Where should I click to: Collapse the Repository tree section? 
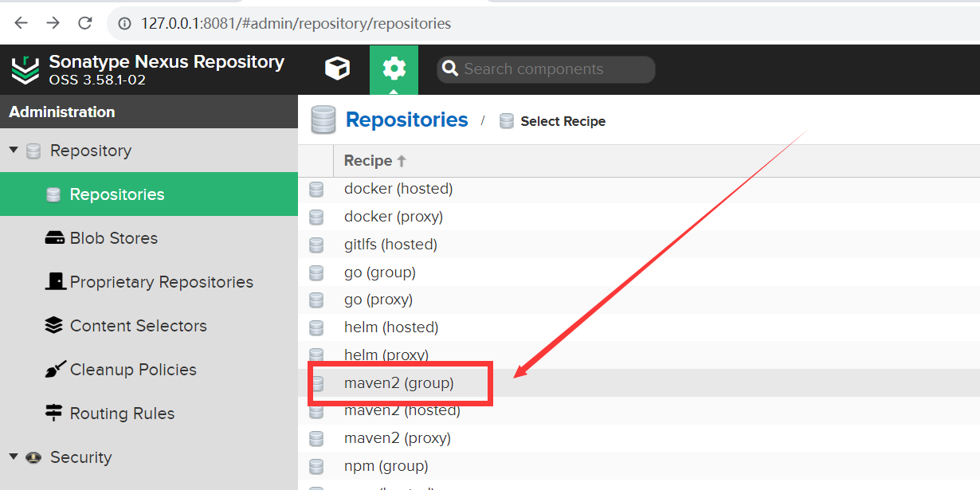pos(14,151)
